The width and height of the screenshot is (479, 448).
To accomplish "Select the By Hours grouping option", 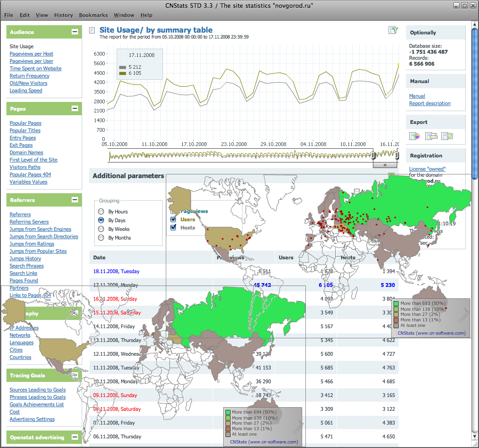I will pos(101,212).
